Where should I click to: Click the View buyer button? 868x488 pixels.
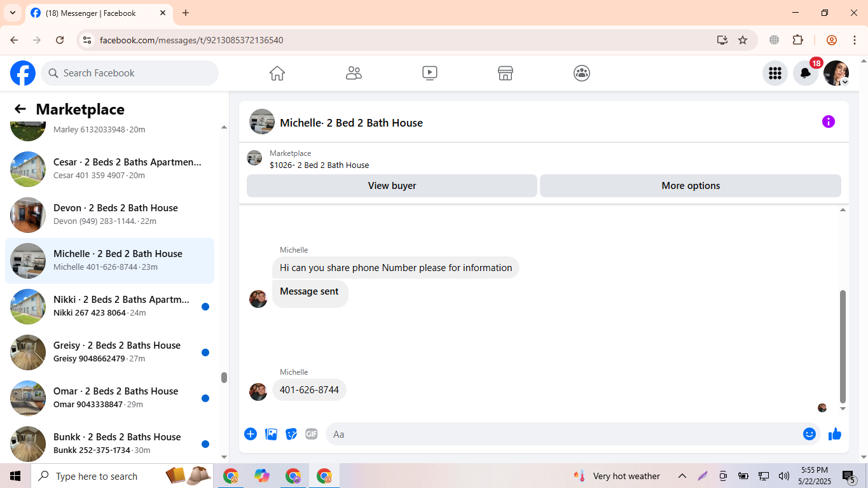coord(392,186)
